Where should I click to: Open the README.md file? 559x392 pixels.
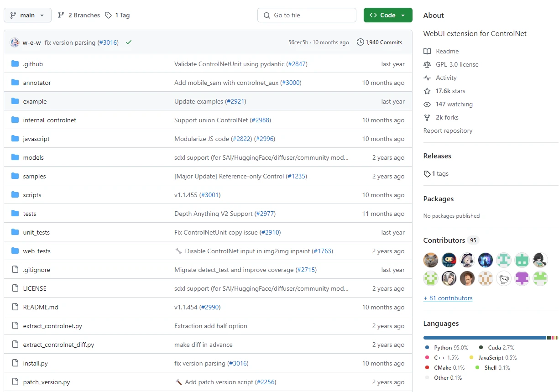pos(41,307)
